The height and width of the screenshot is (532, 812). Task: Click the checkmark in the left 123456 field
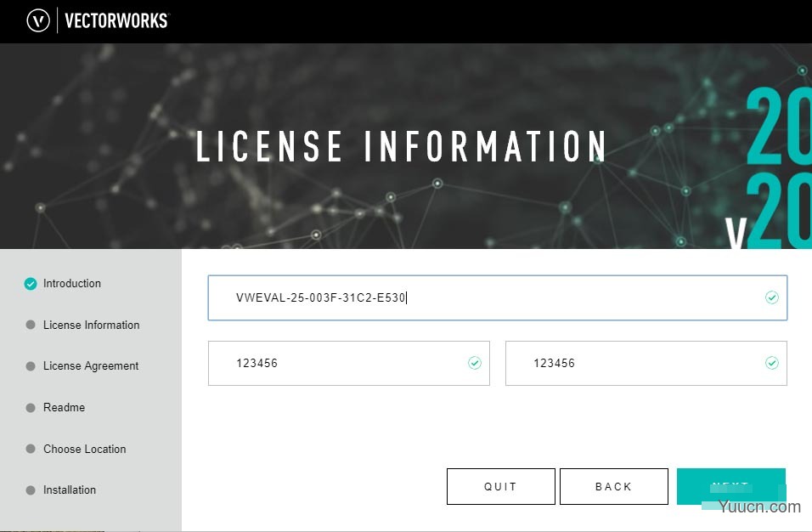[x=474, y=363]
